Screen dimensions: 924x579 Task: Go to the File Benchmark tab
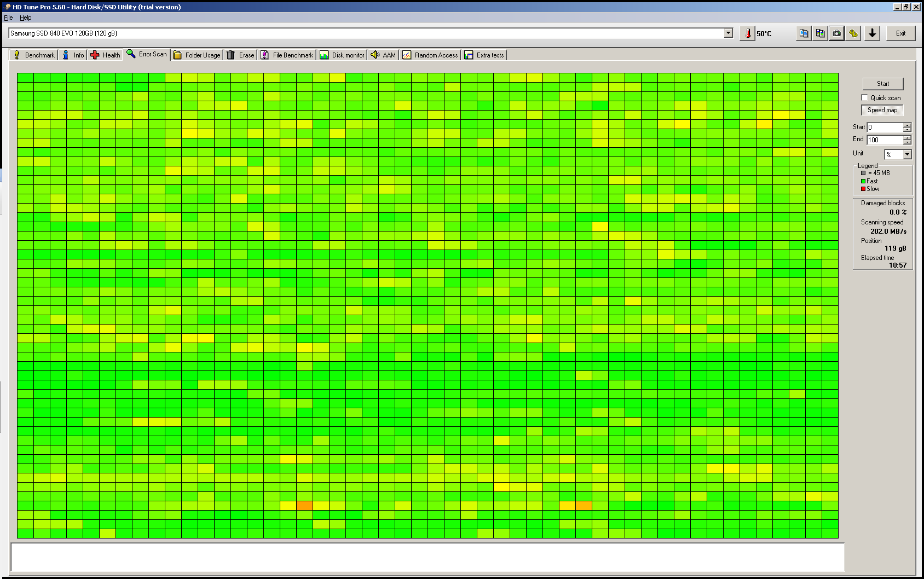[x=287, y=55]
